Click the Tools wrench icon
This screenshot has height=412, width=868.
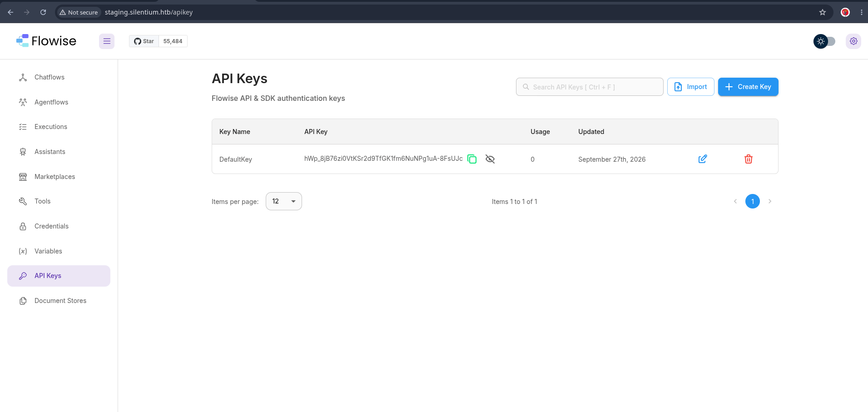click(23, 201)
